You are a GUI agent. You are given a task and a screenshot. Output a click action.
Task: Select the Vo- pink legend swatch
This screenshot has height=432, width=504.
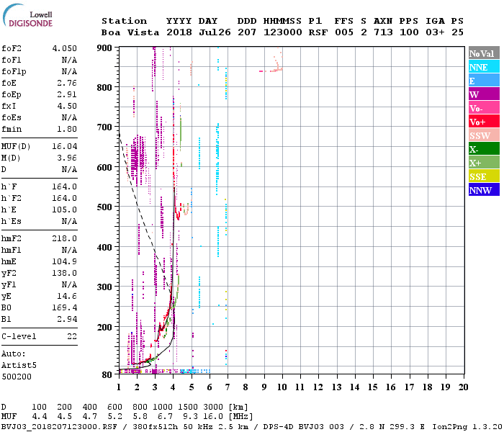coord(484,108)
